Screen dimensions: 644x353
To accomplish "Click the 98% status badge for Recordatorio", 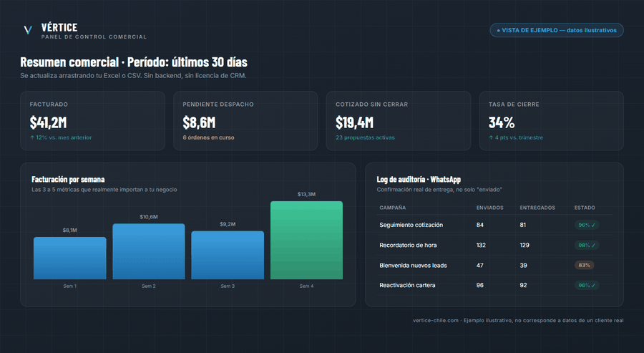I will point(587,246).
